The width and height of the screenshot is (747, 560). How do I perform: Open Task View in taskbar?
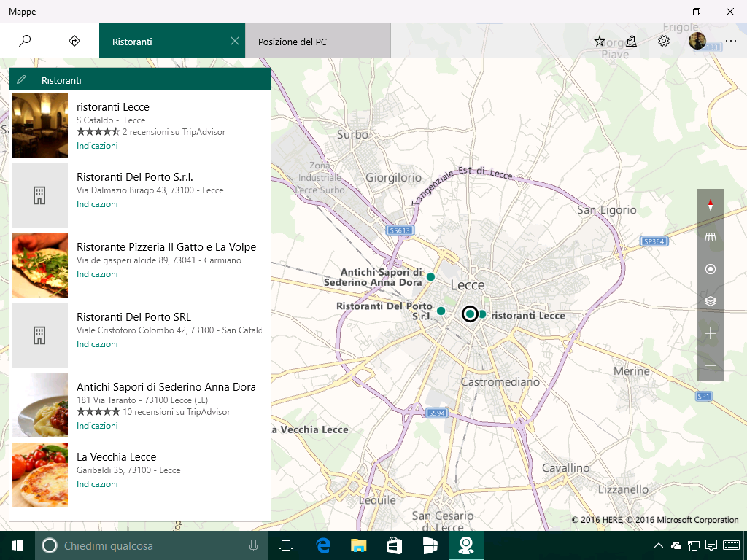point(286,545)
